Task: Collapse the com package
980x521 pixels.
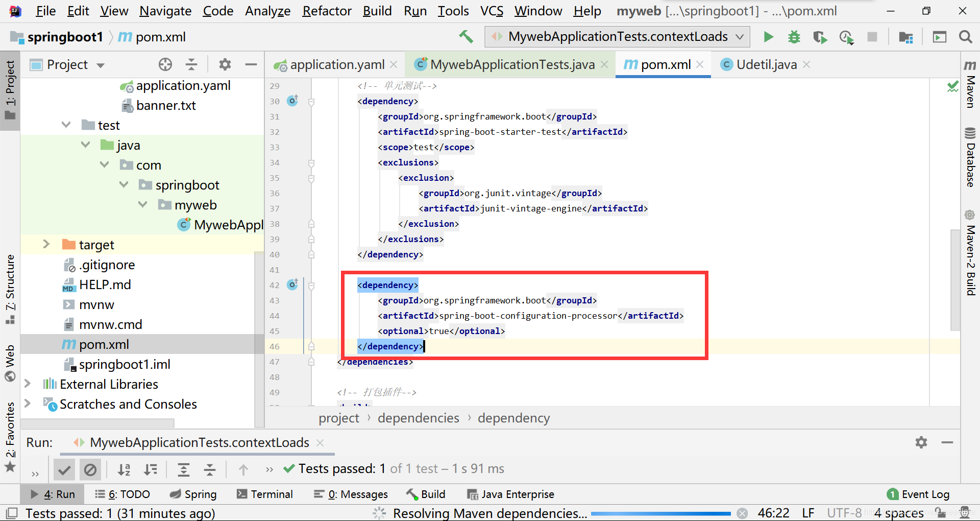Action: 105,165
